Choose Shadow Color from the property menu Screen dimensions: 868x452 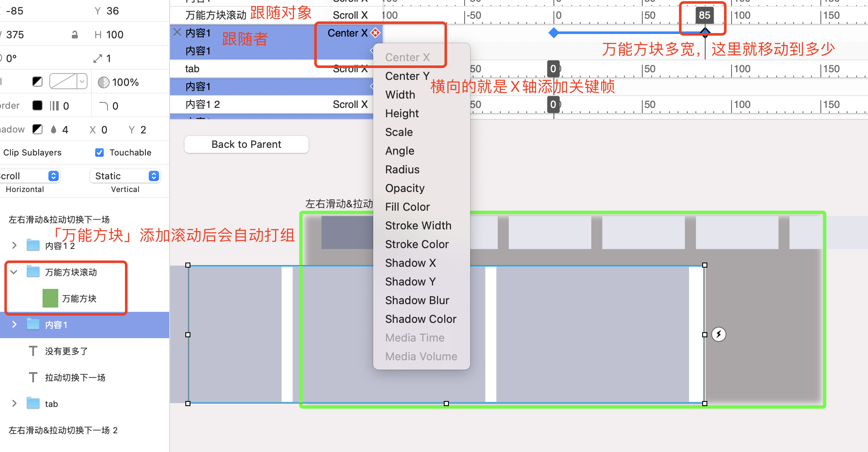pos(421,319)
